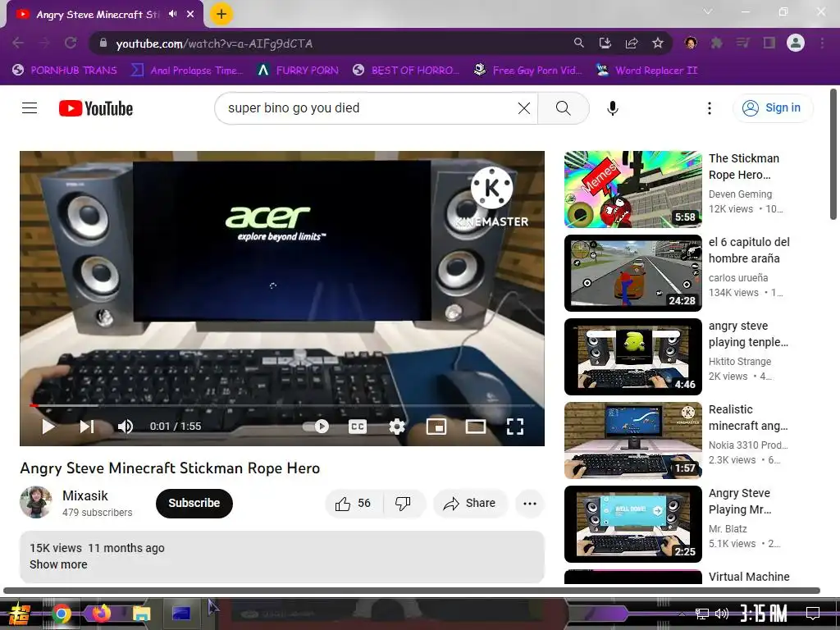Mute the tab via speaker icon
Image resolution: width=840 pixels, height=630 pixels.
[172, 14]
